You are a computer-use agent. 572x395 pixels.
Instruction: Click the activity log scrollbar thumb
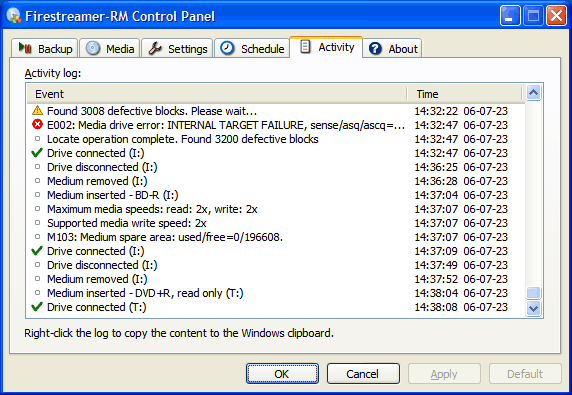(533, 293)
